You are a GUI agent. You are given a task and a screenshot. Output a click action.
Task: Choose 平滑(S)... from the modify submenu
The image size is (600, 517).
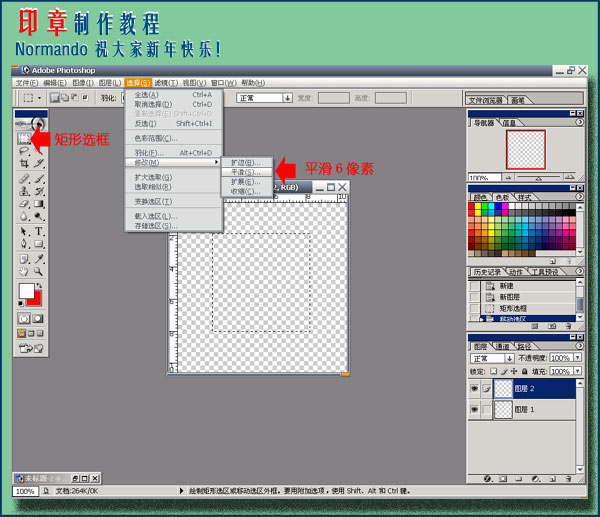click(x=247, y=172)
